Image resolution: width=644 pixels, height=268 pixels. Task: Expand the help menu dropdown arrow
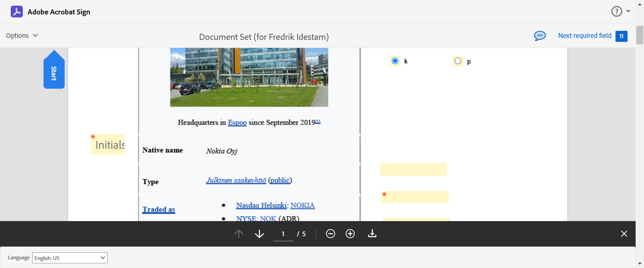pyautogui.click(x=628, y=11)
